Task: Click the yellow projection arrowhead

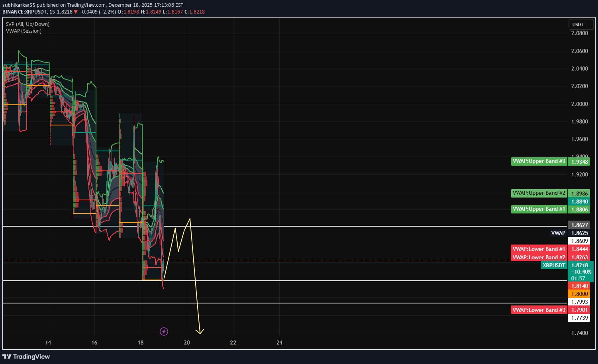Action: coord(200,331)
